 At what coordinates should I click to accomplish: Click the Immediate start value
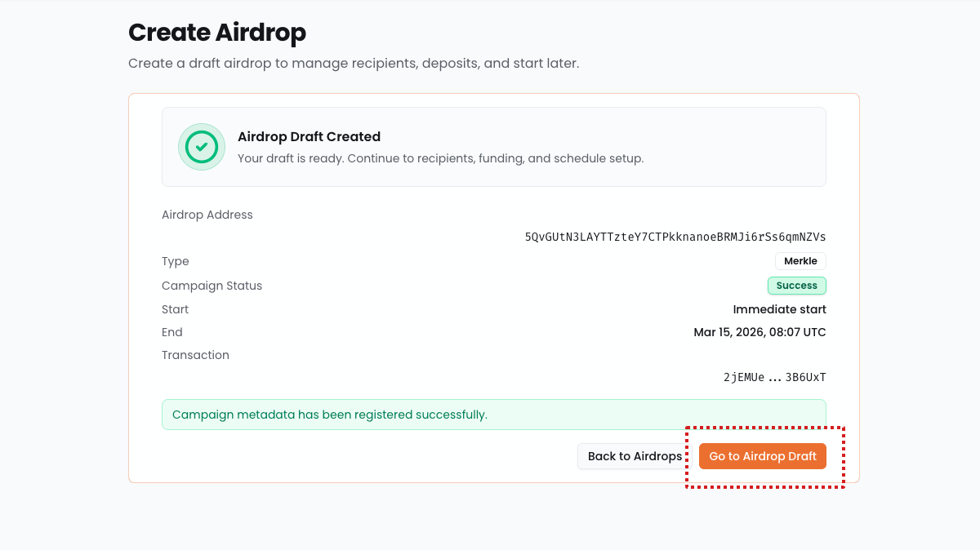point(779,309)
